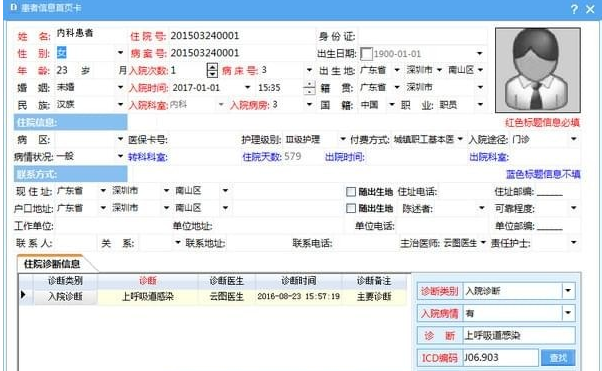Click the 入院次数 spinner arrows
Viewport: 602px width, 371px height.
click(x=212, y=70)
